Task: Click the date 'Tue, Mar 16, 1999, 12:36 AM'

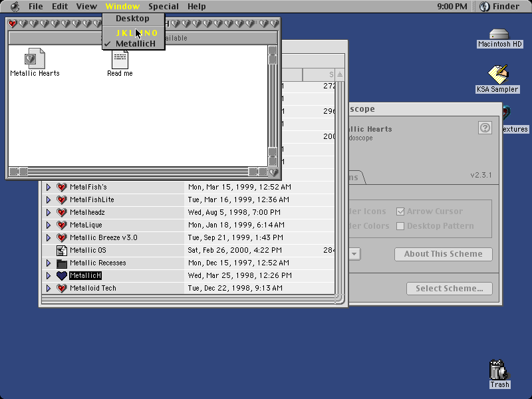Action: (239, 199)
